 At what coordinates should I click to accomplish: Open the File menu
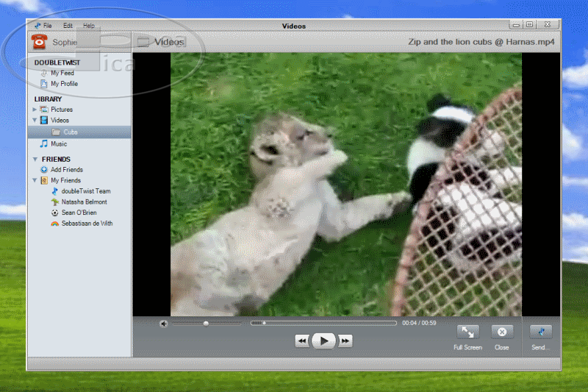coord(46,26)
